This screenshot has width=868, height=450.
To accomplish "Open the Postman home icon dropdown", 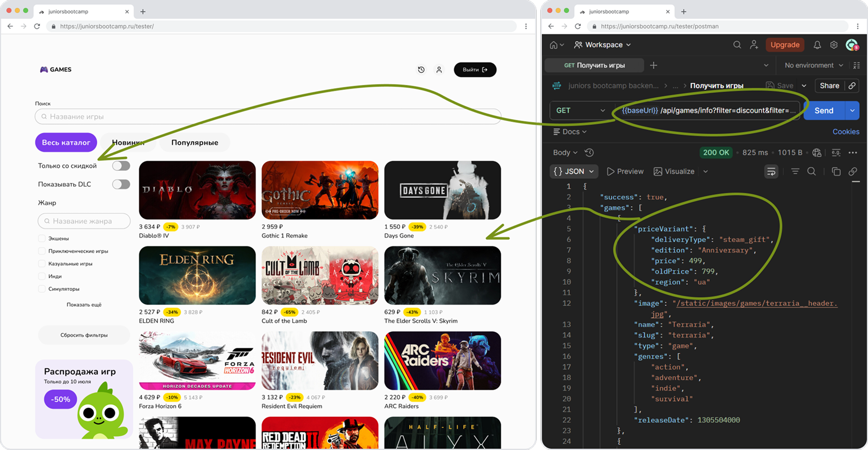I will coord(557,45).
